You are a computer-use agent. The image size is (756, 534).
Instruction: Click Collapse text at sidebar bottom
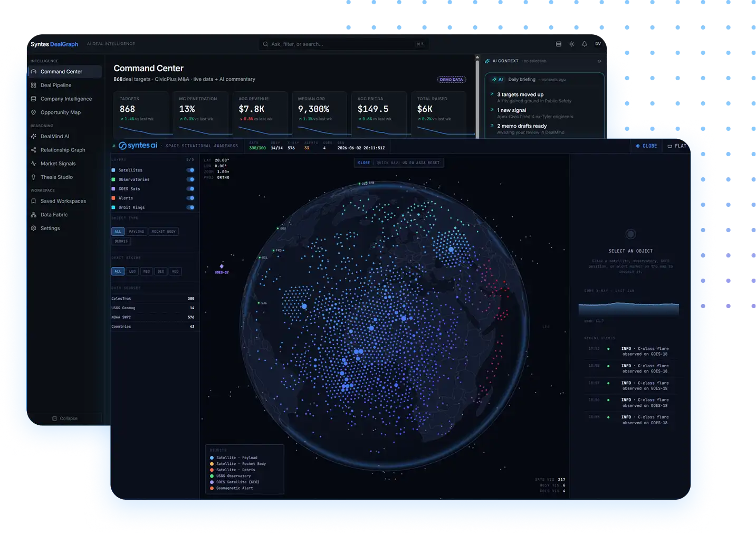click(x=69, y=418)
